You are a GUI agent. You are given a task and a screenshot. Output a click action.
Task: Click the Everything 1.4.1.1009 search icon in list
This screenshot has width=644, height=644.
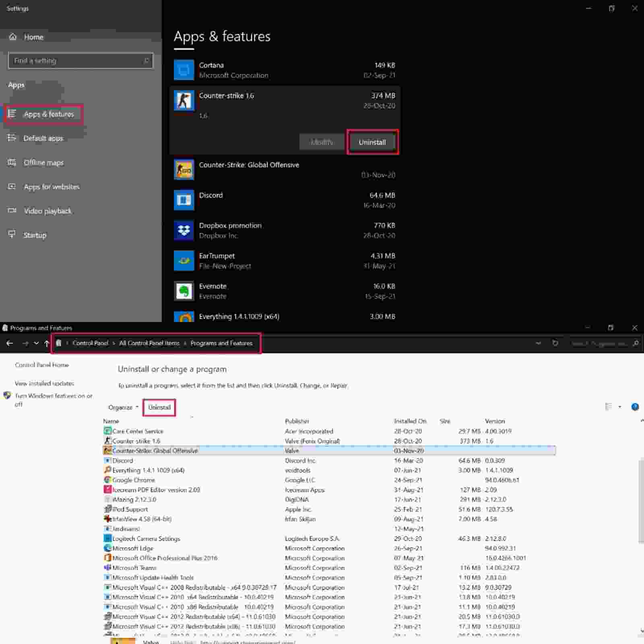pos(107,470)
